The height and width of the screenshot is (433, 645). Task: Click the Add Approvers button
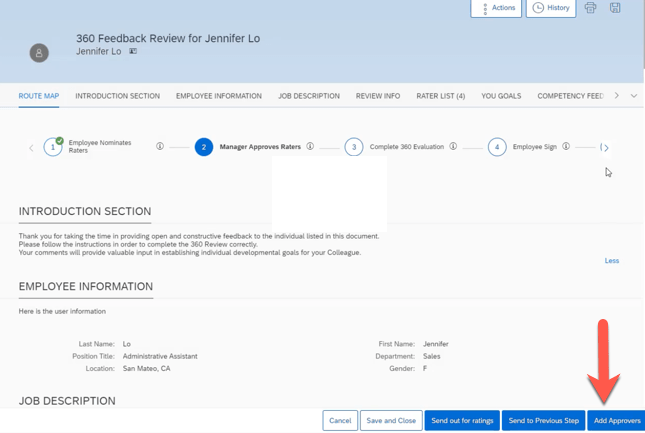click(616, 421)
